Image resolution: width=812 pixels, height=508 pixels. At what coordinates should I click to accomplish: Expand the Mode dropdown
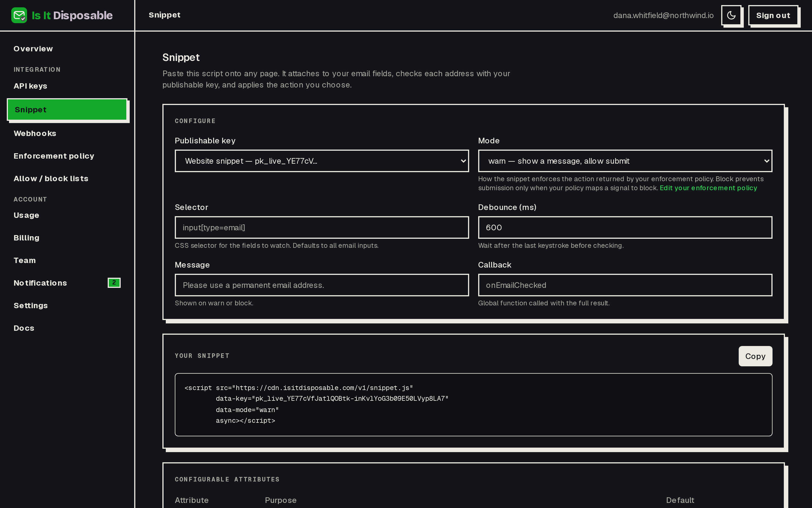click(x=625, y=161)
